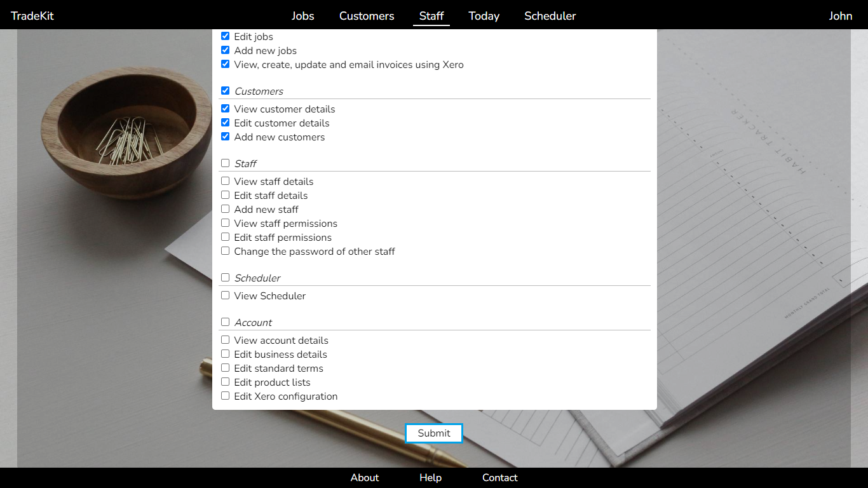Uncheck Edit customer details
The height and width of the screenshot is (488, 868).
[225, 123]
